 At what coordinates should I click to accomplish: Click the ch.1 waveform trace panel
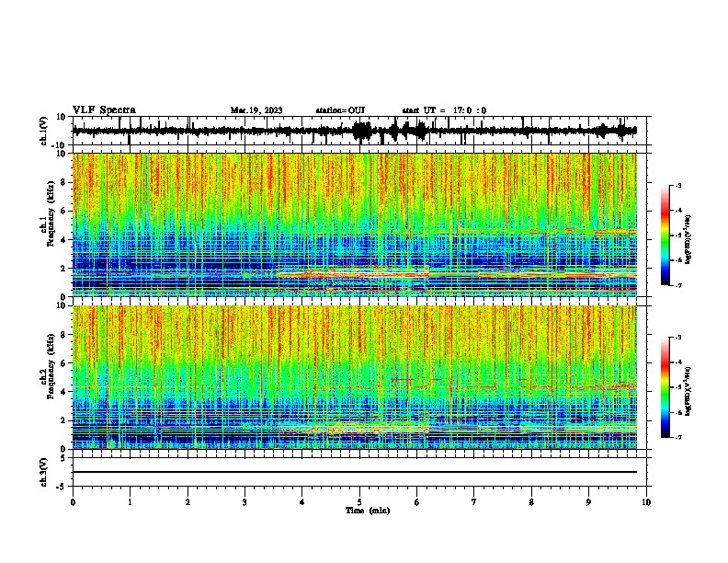pyautogui.click(x=359, y=131)
